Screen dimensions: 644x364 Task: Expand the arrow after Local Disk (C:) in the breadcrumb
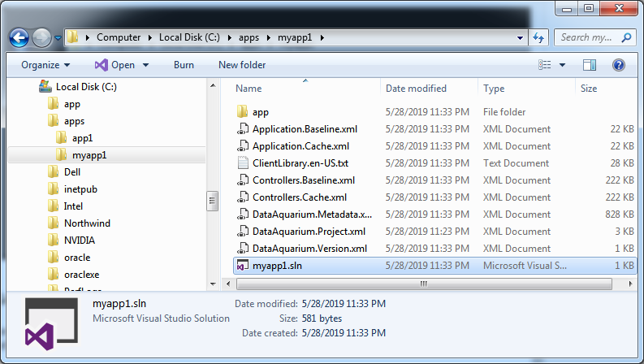point(230,38)
